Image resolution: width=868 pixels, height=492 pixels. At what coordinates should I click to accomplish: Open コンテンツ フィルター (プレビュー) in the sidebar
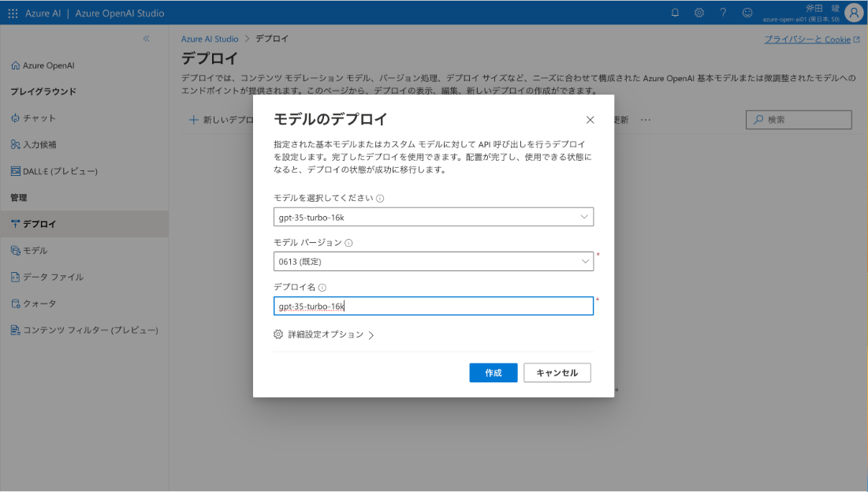84,330
